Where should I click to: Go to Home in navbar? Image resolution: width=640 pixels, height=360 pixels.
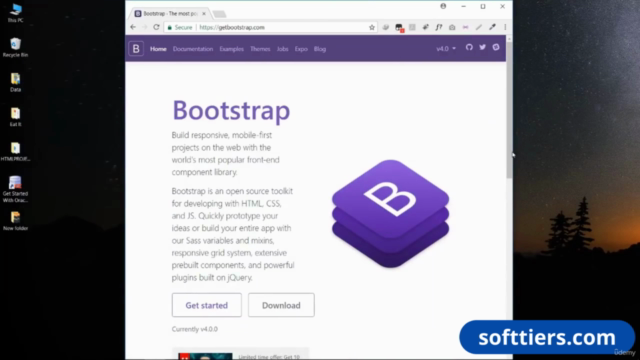[158, 49]
